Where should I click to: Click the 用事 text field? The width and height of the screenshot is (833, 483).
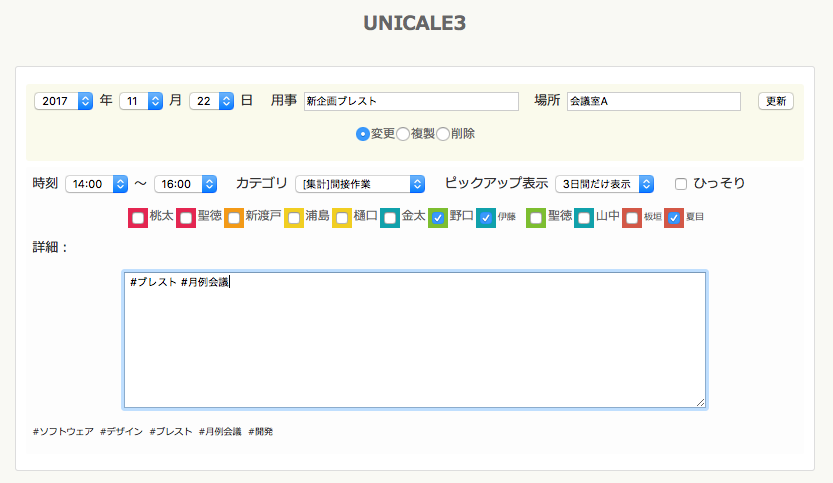(411, 101)
